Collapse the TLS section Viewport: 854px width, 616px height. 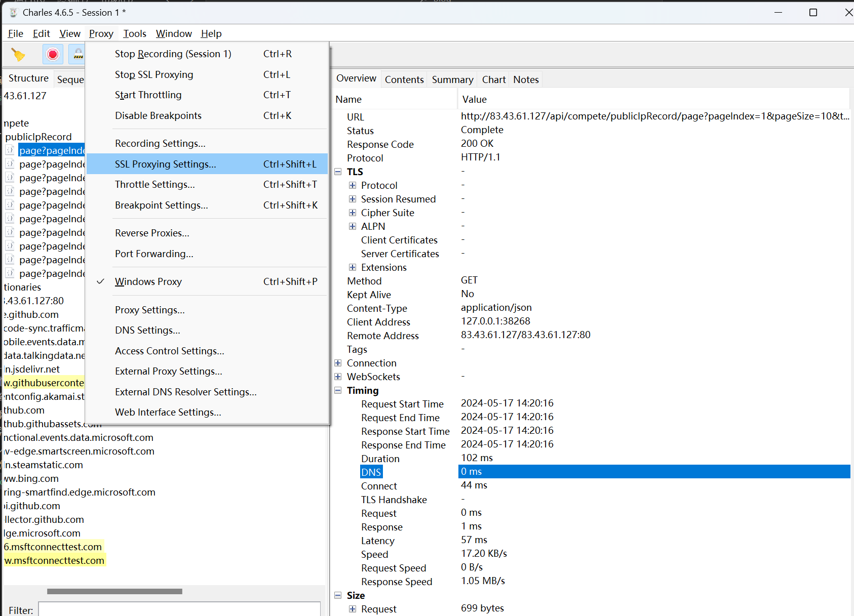[338, 172]
